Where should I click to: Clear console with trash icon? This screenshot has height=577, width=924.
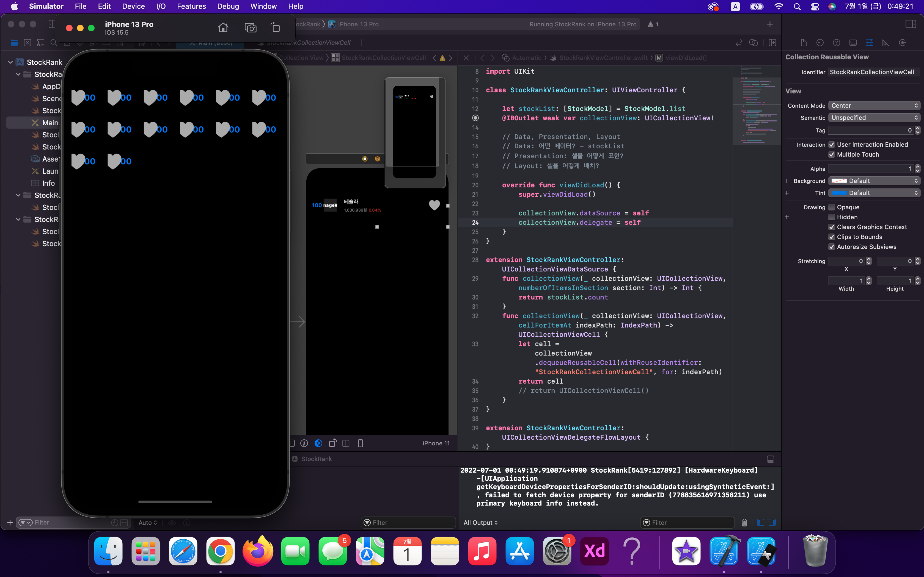pyautogui.click(x=744, y=522)
